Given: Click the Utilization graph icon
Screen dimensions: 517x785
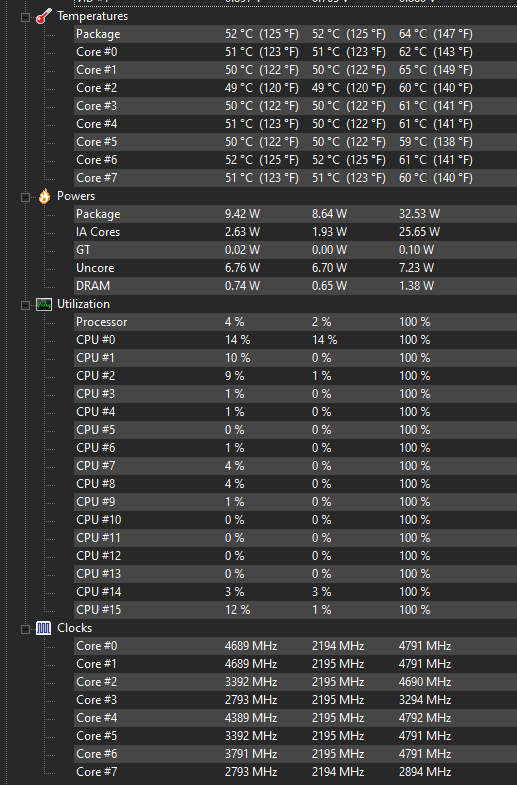Looking at the screenshot, I should 44,304.
